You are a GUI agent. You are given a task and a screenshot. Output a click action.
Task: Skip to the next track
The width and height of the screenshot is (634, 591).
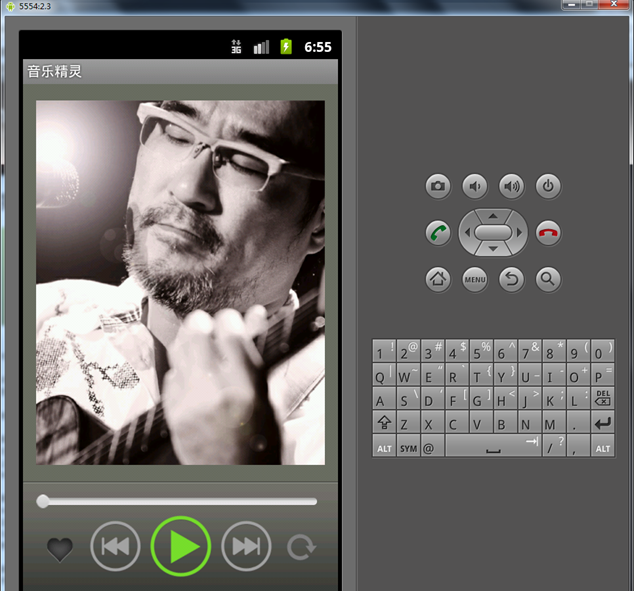click(246, 546)
